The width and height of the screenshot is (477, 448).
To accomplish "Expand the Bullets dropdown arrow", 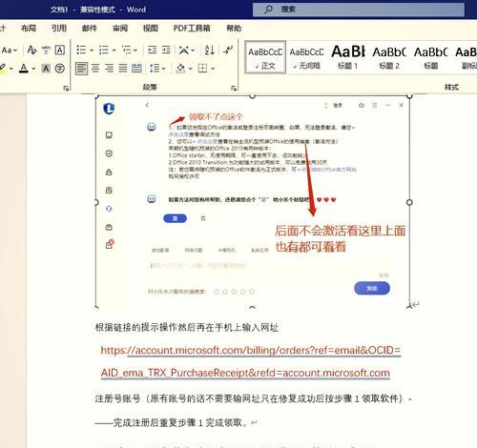I will click(x=92, y=51).
